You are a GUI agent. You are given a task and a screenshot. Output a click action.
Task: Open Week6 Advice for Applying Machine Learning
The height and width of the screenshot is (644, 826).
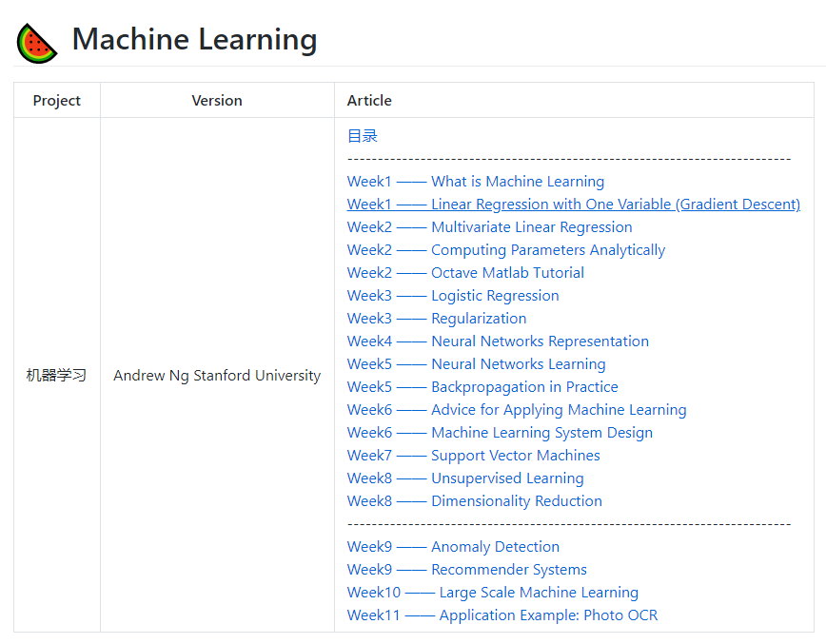517,410
